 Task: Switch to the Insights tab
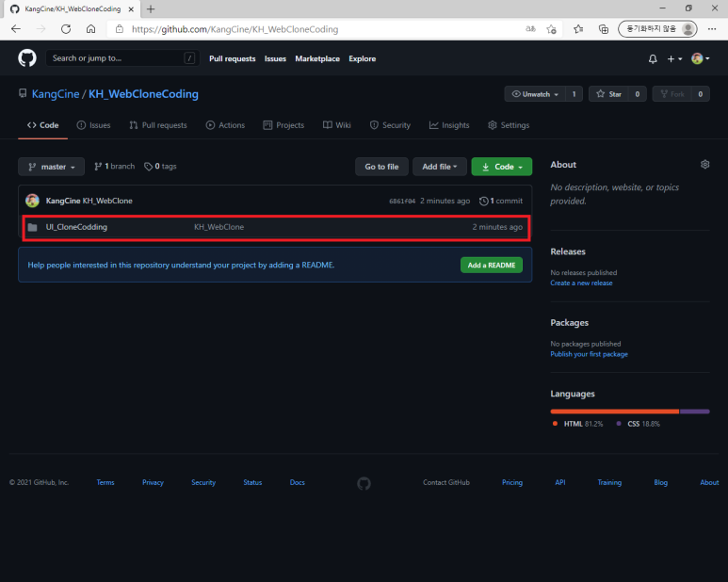(449, 125)
